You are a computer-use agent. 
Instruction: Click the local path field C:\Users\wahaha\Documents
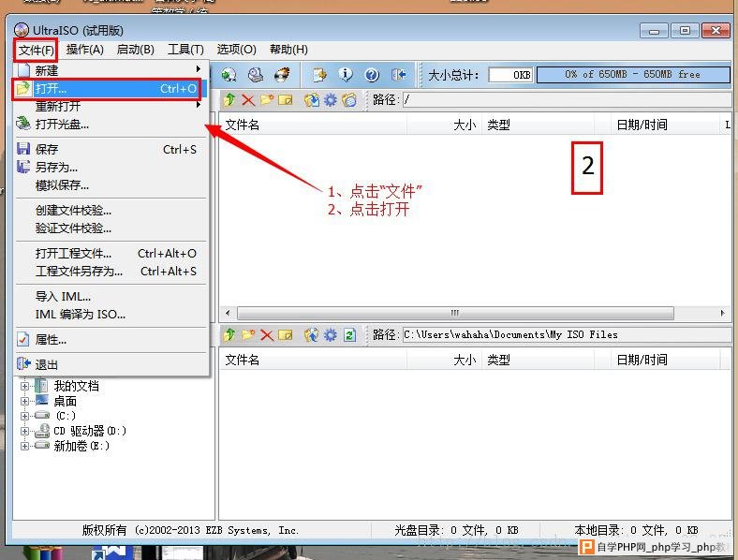567,335
